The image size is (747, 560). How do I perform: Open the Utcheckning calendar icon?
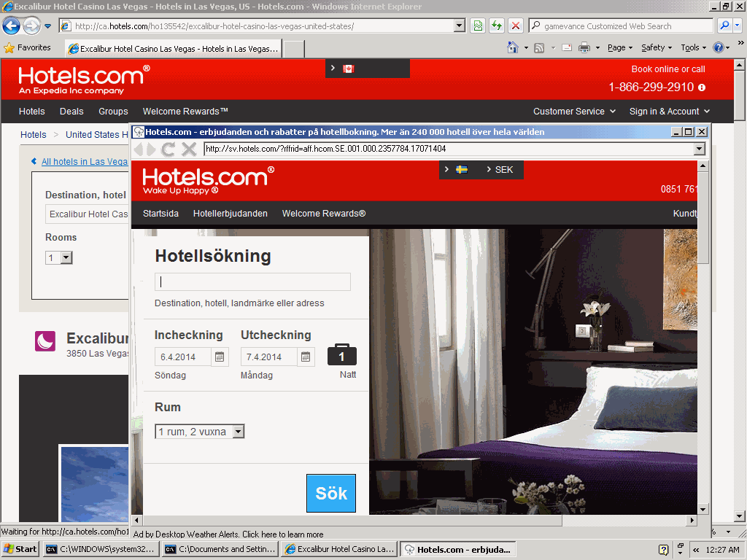[x=306, y=357]
